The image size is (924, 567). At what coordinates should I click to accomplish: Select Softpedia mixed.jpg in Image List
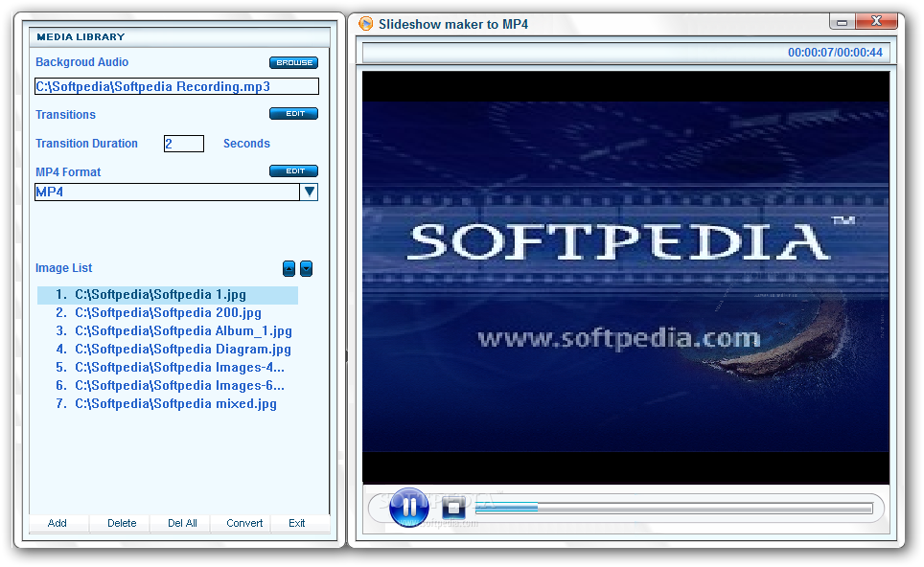pyautogui.click(x=168, y=404)
